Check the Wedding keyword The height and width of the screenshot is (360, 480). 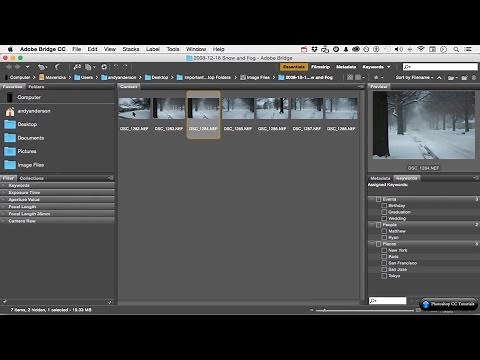384,218
